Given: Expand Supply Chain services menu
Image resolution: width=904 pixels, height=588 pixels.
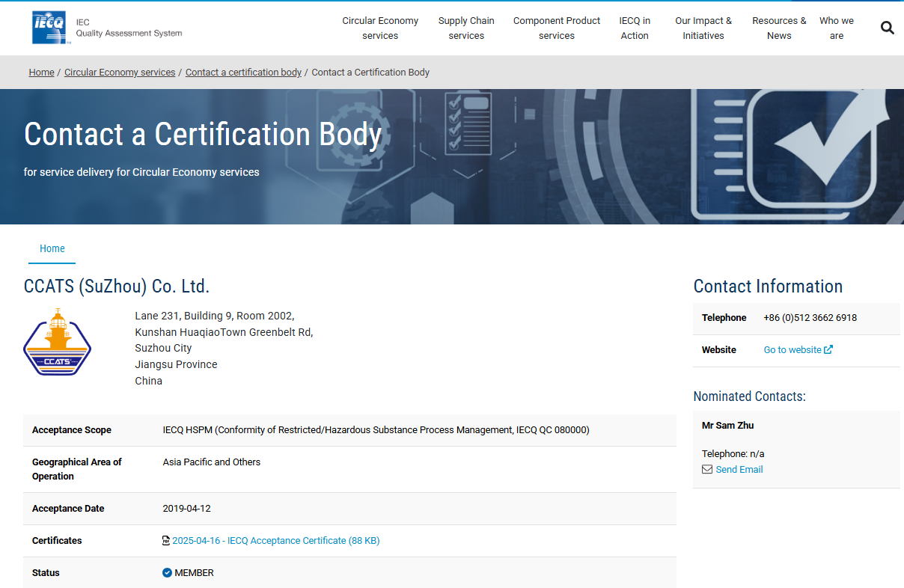Looking at the screenshot, I should pyautogui.click(x=466, y=28).
